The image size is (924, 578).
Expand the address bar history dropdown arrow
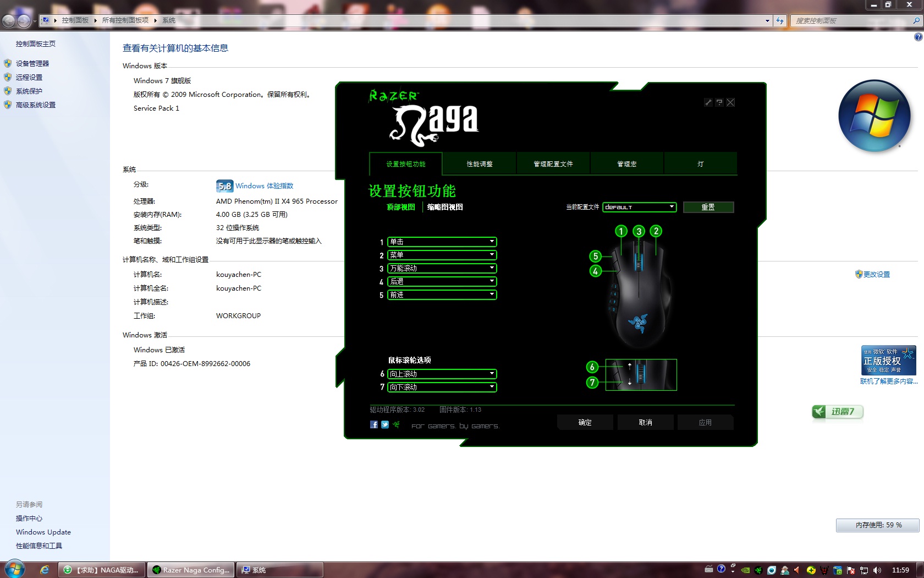[x=767, y=21]
